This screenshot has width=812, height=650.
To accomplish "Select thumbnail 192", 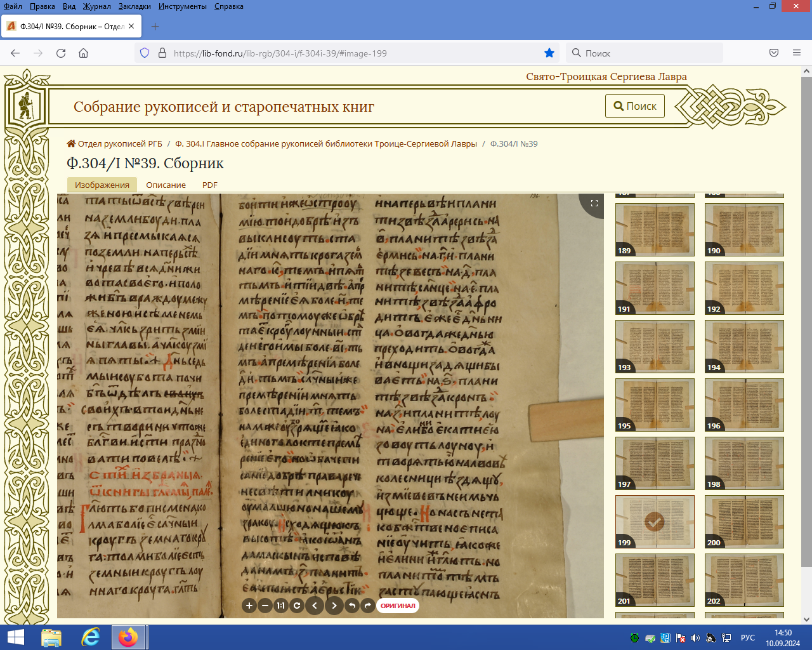I will pos(744,288).
